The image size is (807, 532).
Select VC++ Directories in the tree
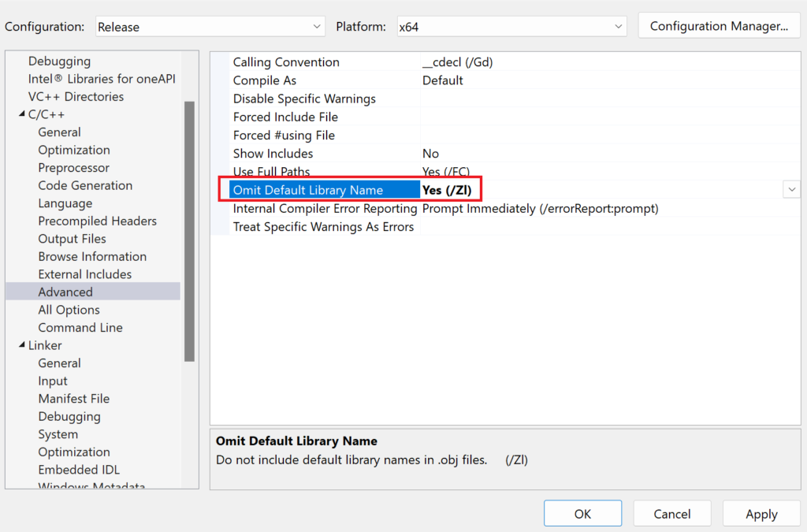(76, 96)
